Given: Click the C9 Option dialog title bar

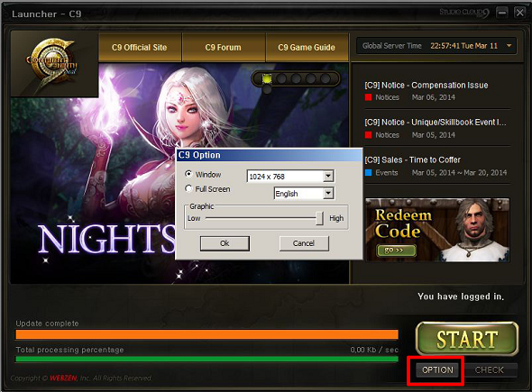Looking at the screenshot, I should coord(270,155).
